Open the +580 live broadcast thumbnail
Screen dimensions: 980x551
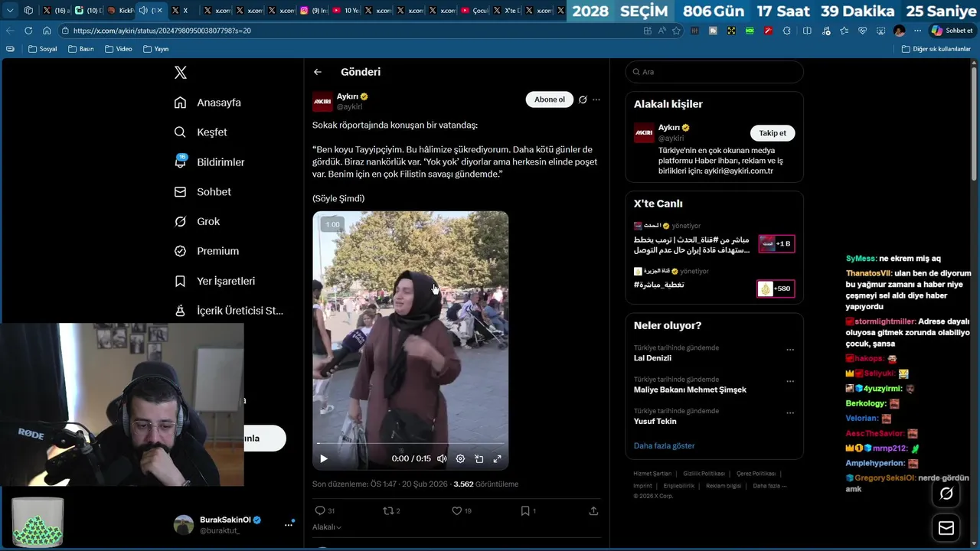776,289
